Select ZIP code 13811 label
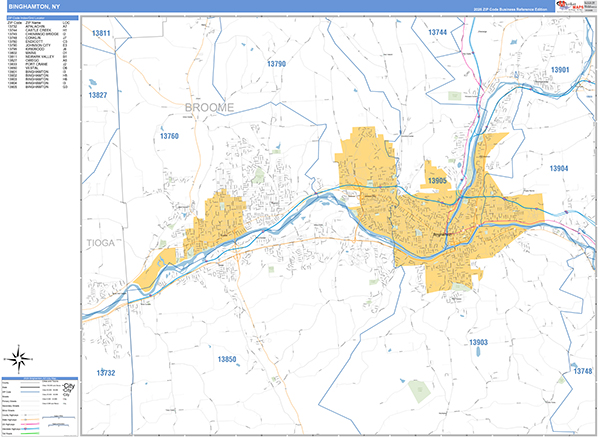The height and width of the screenshot is (437, 600). coord(101,34)
